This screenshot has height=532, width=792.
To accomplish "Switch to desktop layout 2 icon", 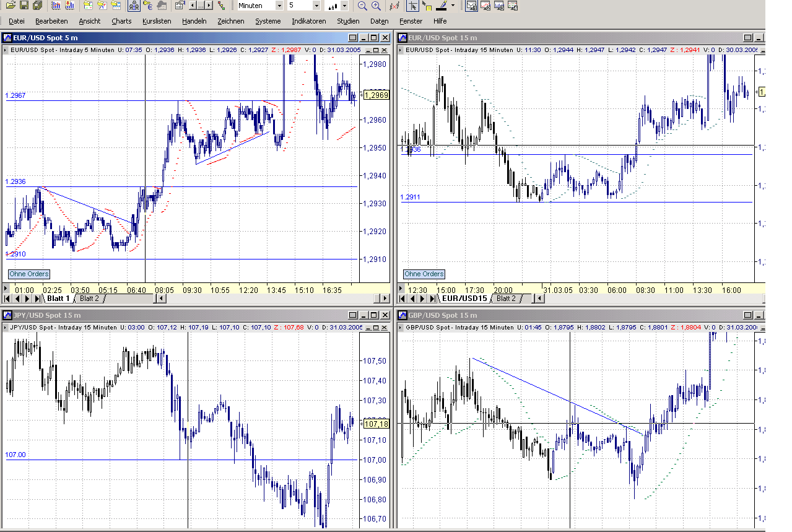I will (x=485, y=6).
